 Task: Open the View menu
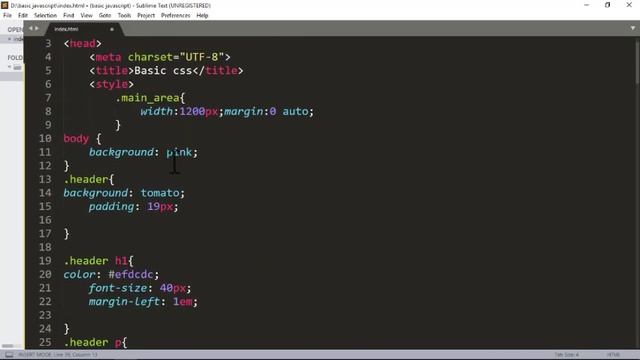(87, 16)
